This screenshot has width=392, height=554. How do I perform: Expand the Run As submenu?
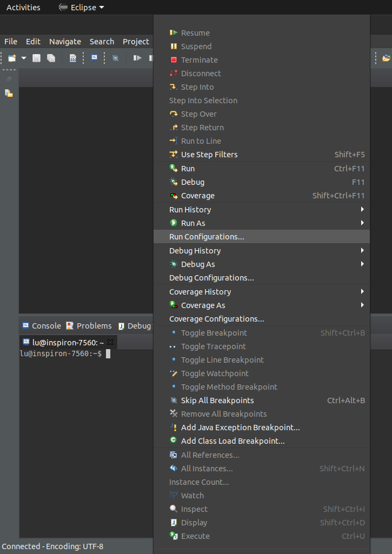click(262, 223)
